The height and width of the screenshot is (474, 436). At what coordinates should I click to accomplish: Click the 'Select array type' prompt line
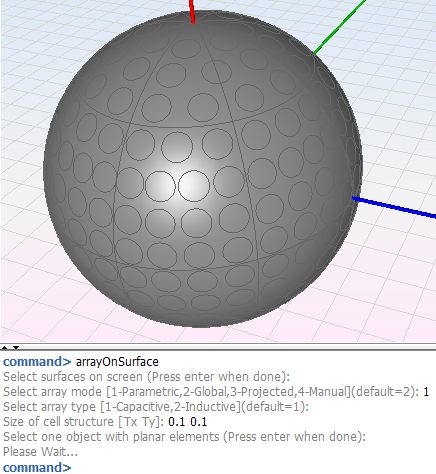pos(156,407)
